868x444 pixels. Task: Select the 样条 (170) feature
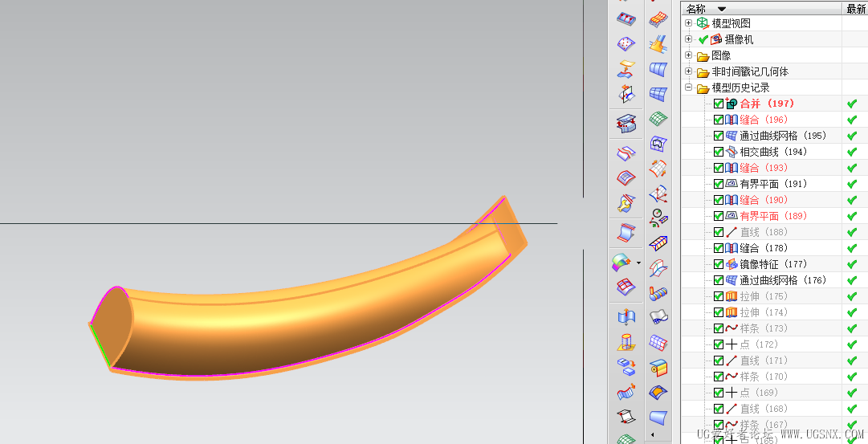tap(764, 377)
